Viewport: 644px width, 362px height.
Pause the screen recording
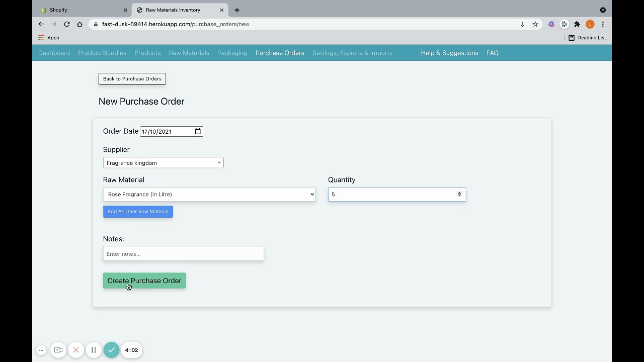[94, 350]
